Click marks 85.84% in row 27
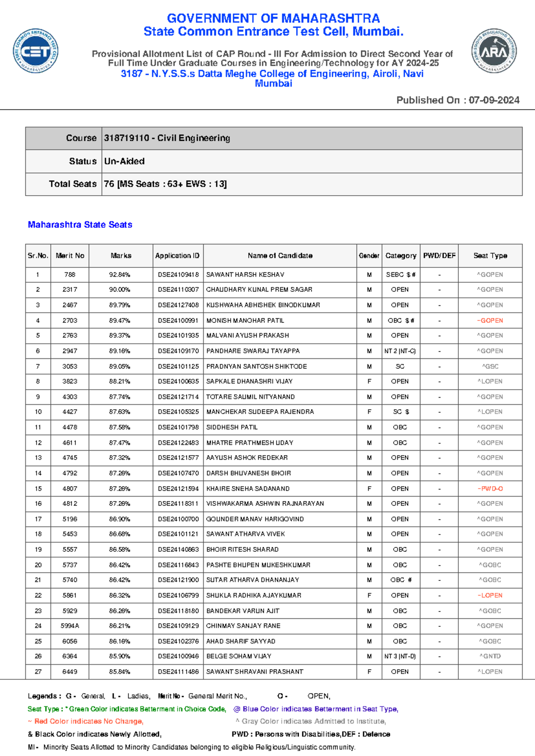Screen dimensions: 535x756 119,672
